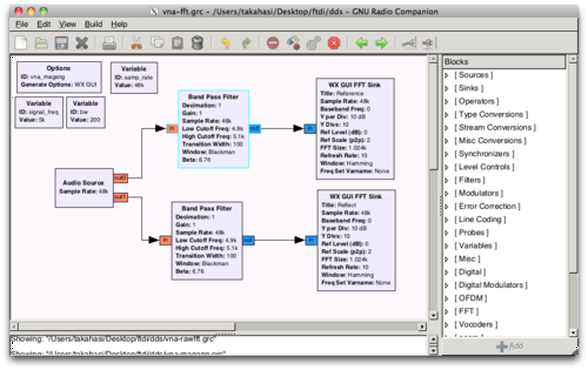Save the flow graph with floppy icon
588x370 pixels.
[62, 43]
